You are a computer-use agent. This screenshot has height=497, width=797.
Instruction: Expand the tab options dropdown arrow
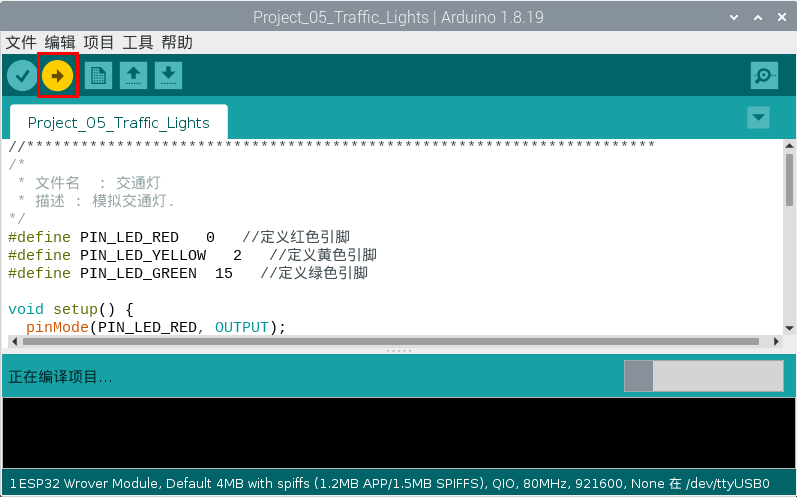point(759,118)
